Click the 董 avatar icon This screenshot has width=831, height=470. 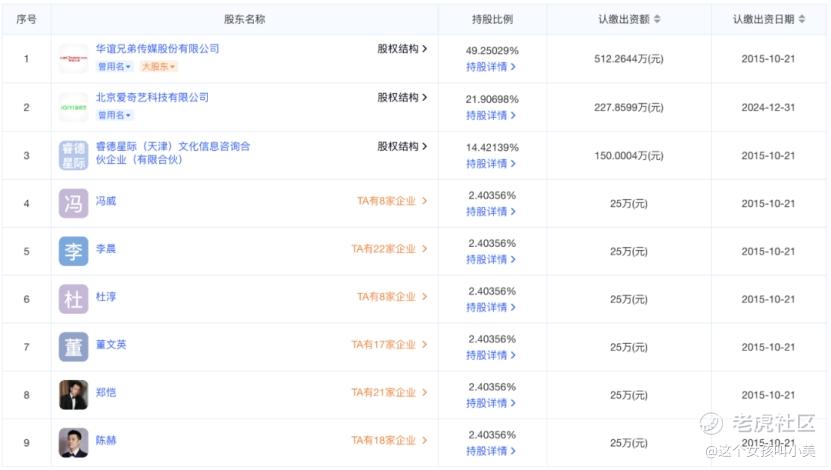73,346
